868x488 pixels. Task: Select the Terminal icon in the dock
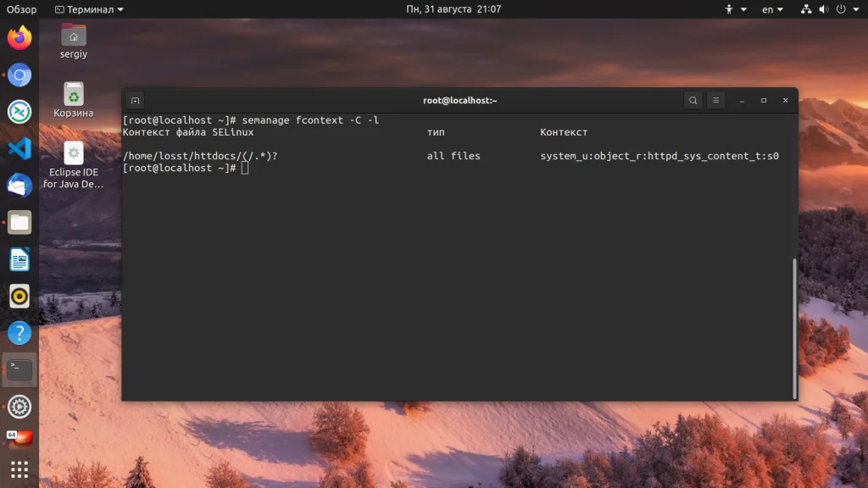[19, 369]
